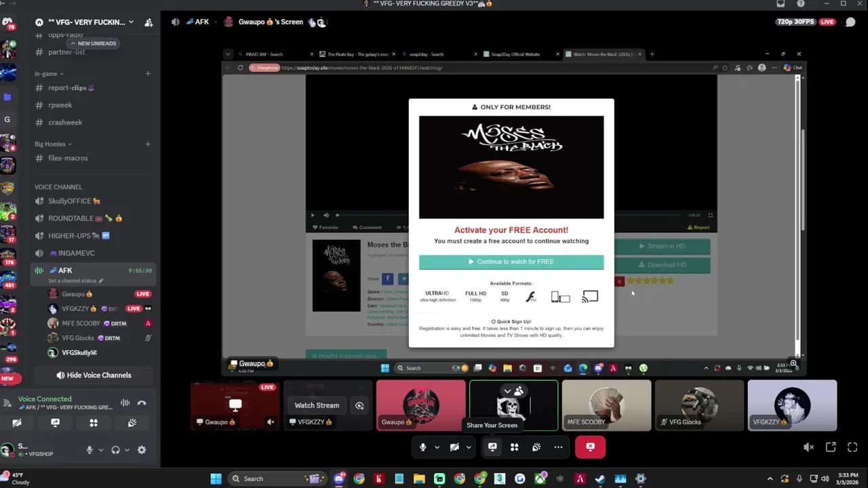Select MFE SCOOBY video tile

coord(606,405)
